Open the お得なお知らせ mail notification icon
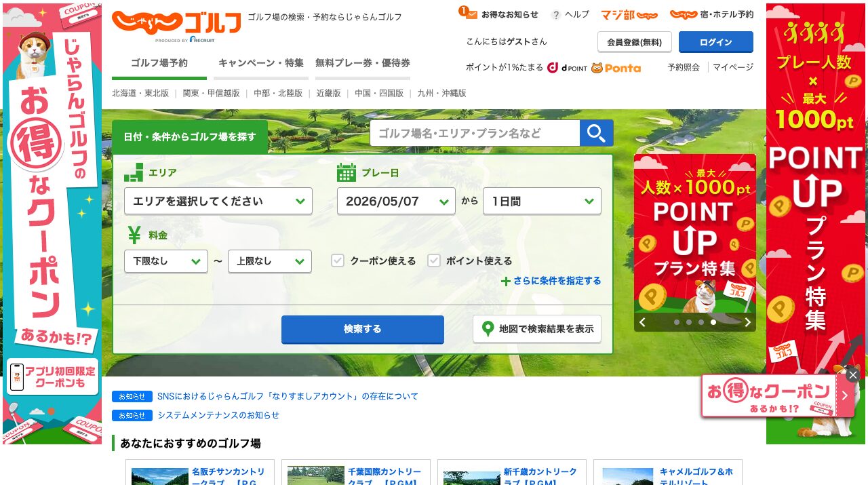868x485 pixels. (471, 14)
